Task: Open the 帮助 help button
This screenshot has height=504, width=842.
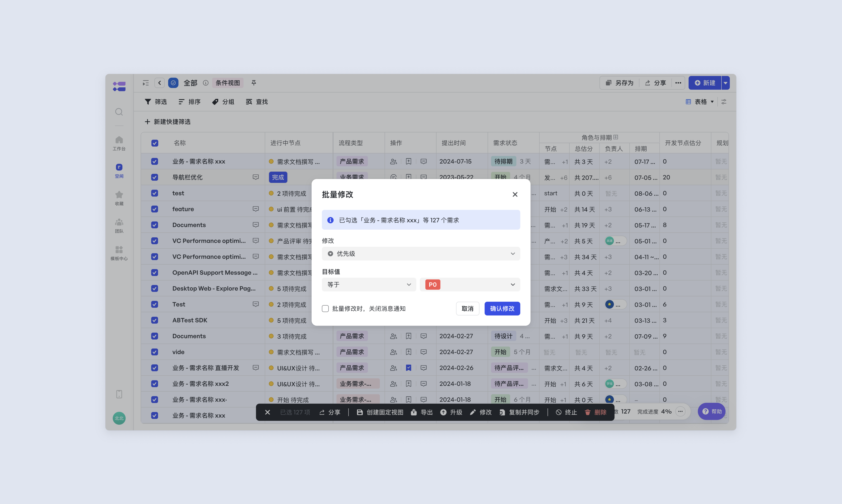Action: (712, 412)
